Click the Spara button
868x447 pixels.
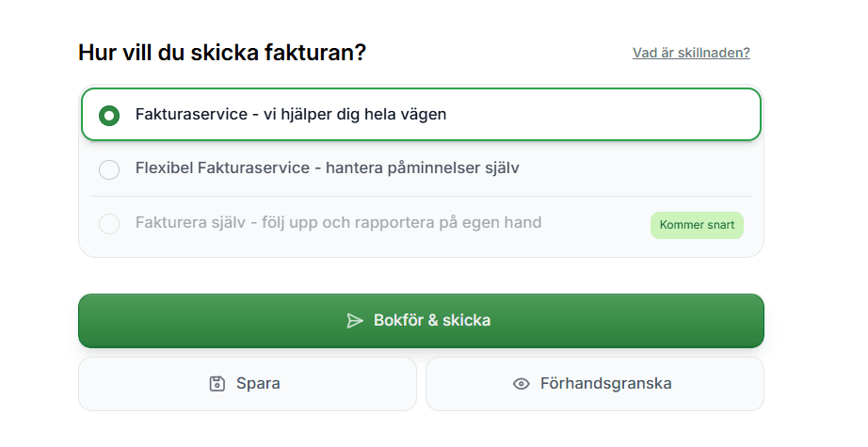click(x=247, y=384)
